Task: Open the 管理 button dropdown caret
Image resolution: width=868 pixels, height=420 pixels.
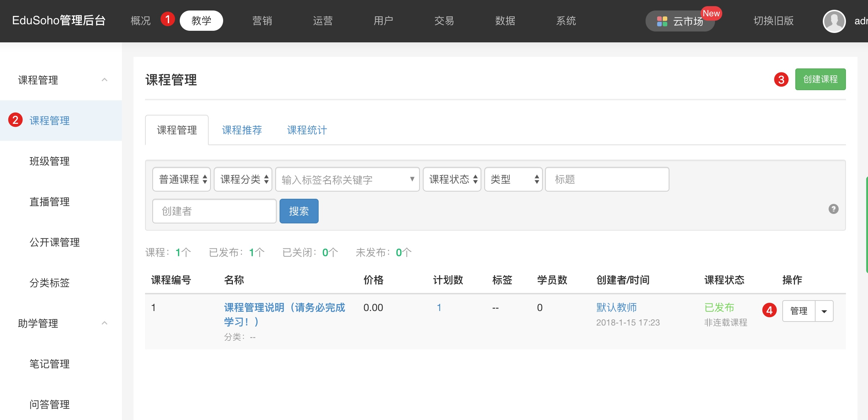Action: tap(824, 311)
